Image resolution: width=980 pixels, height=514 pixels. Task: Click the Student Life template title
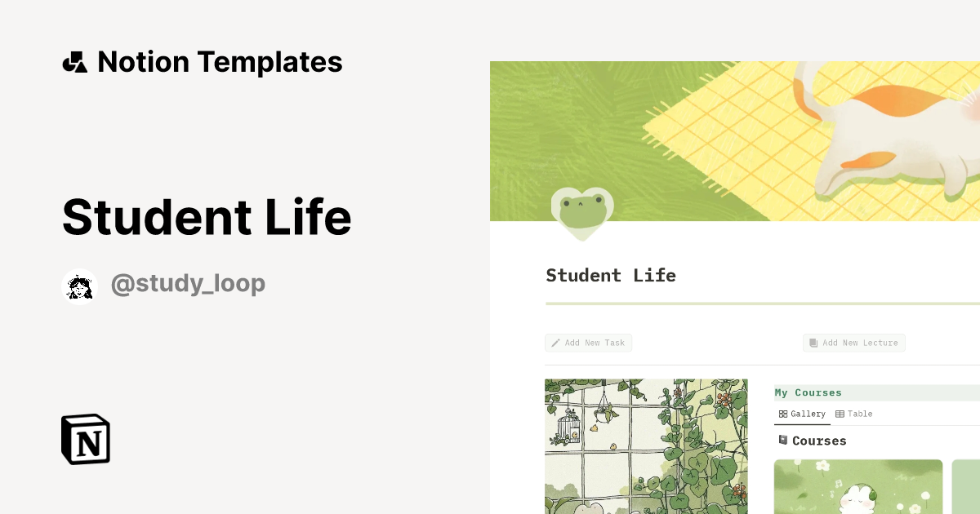pos(206,216)
